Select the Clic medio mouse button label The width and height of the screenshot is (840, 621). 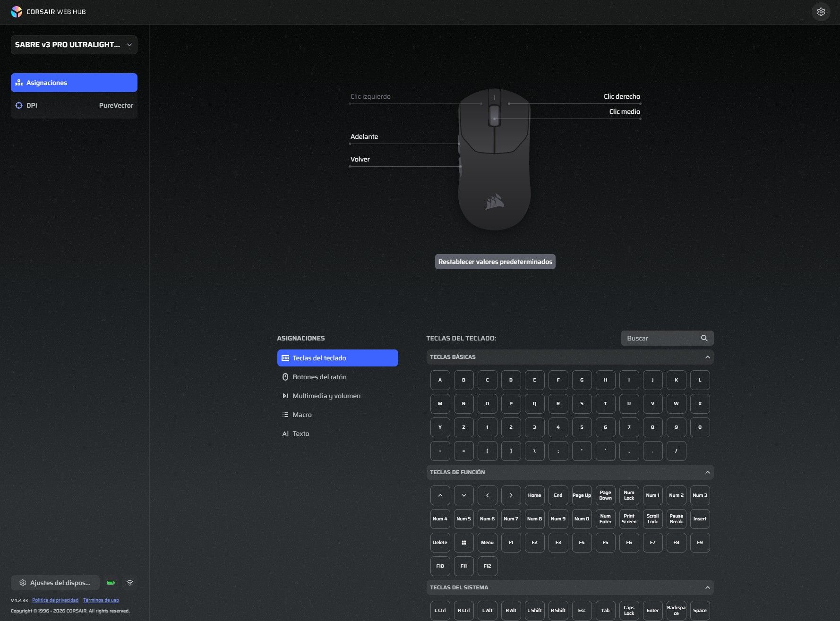625,111
